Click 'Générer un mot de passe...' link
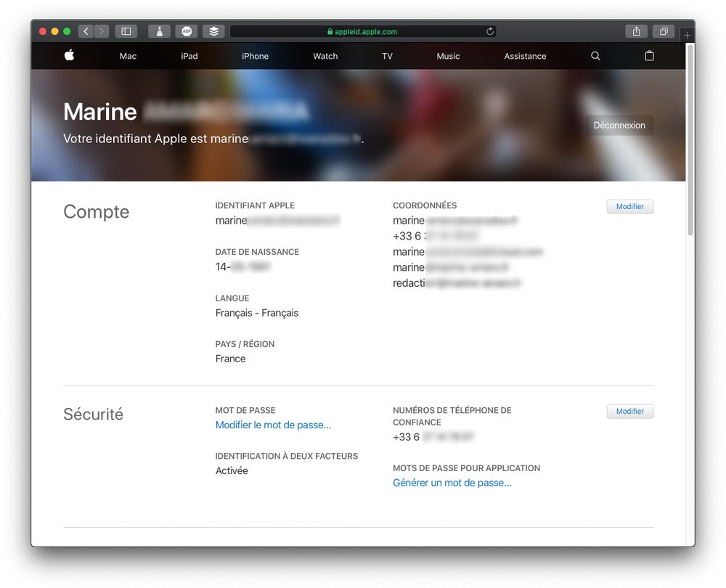This screenshot has width=726, height=588. coord(452,482)
